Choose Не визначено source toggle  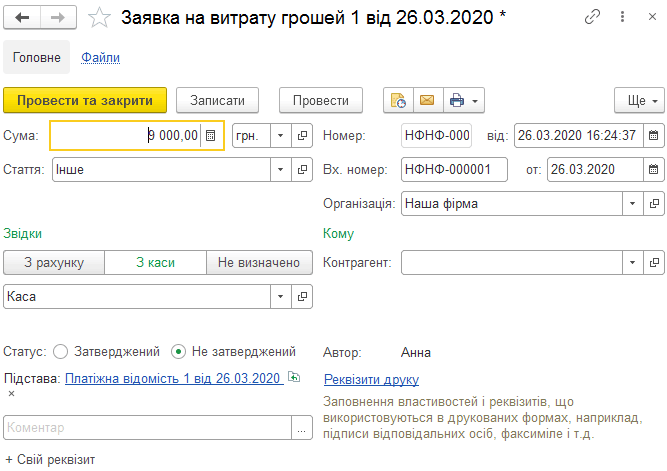click(259, 263)
